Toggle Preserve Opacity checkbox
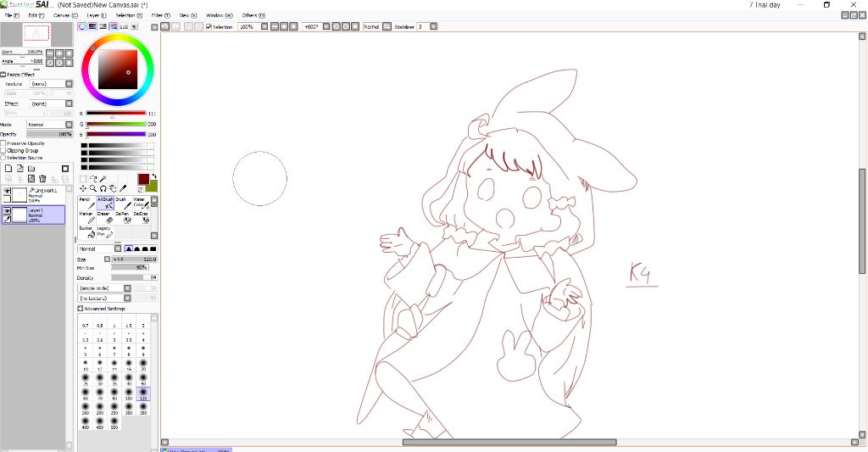This screenshot has width=868, height=452. (3, 143)
